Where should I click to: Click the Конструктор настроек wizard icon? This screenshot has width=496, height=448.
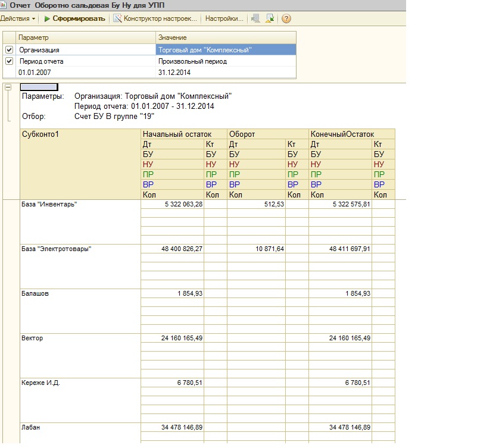[117, 19]
